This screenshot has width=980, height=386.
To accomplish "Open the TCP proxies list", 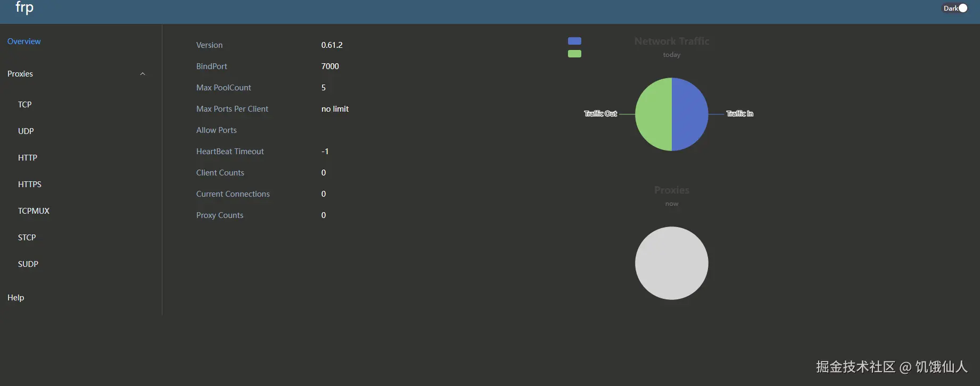I will 24,105.
